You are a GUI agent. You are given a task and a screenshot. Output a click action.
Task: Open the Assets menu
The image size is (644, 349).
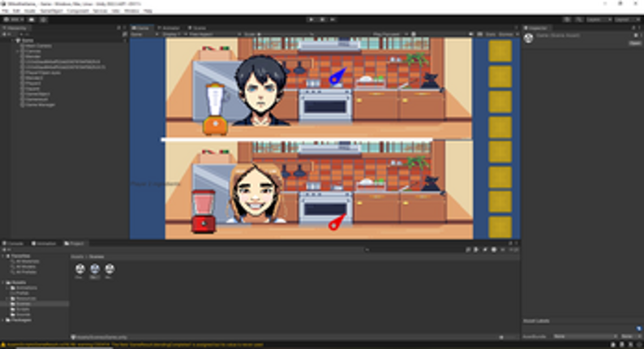click(29, 11)
